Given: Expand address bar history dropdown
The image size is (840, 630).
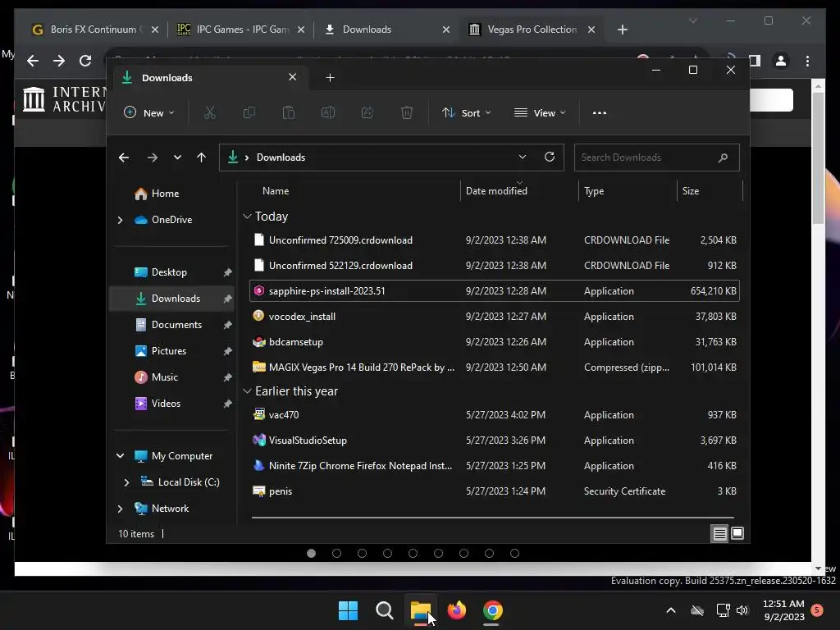Looking at the screenshot, I should tap(523, 157).
